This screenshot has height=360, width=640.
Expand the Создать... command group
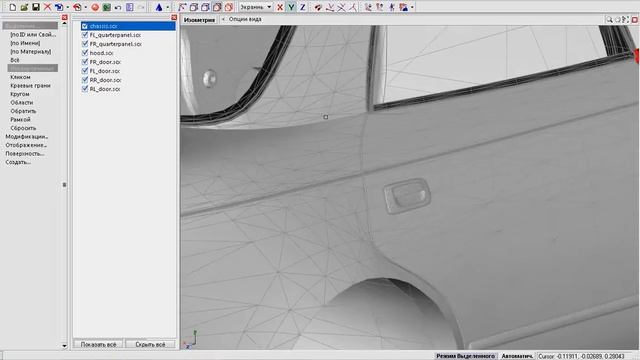click(x=18, y=162)
